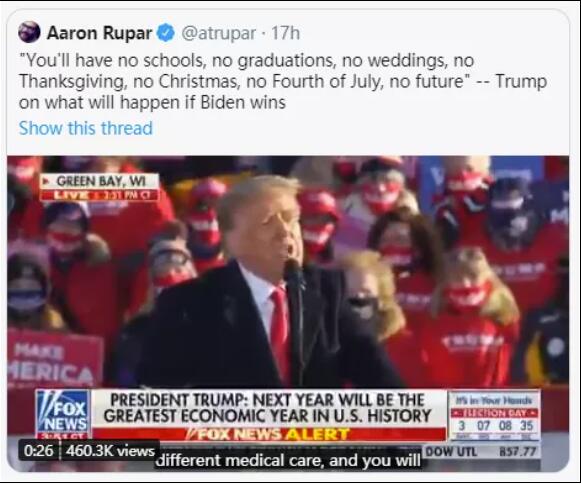Click the GREEN BAY, WI location tag
This screenshot has width=581, height=484.
(x=100, y=181)
